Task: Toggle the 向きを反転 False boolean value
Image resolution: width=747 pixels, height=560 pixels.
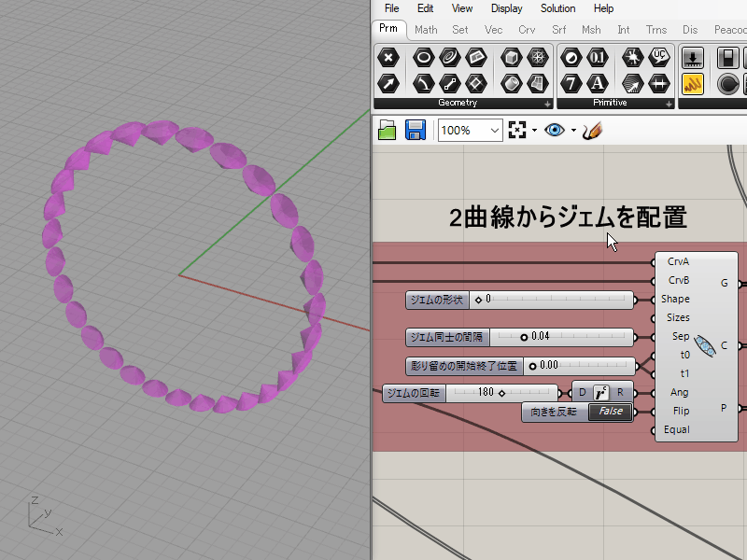Action: click(x=610, y=412)
